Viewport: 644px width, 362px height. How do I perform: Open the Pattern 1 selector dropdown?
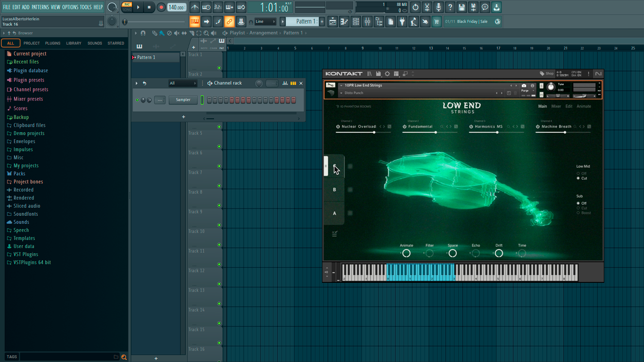tap(304, 21)
